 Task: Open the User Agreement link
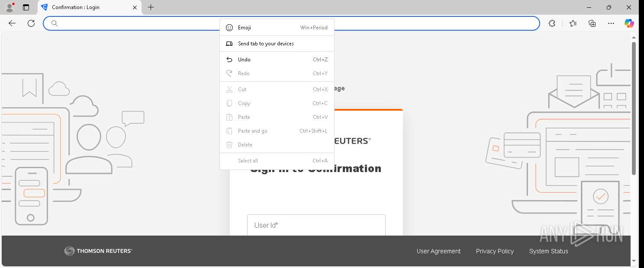438,251
